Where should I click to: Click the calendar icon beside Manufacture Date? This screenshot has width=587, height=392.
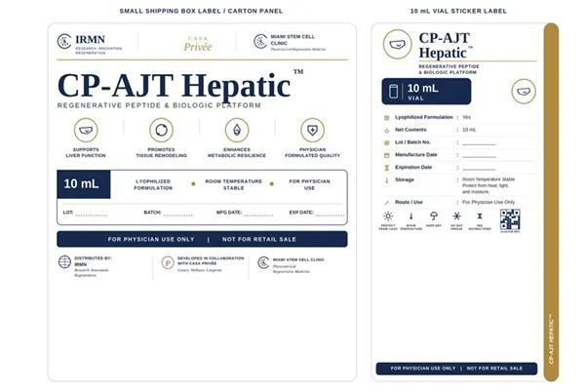tap(387, 155)
